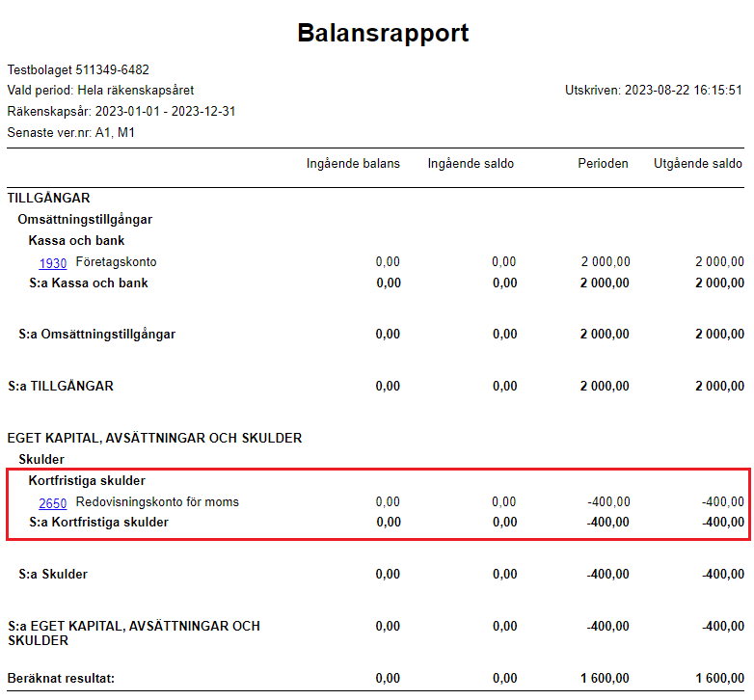Click S:a TILLGÅNGAR label
Viewport: 754px width, 700px height.
coord(61,386)
